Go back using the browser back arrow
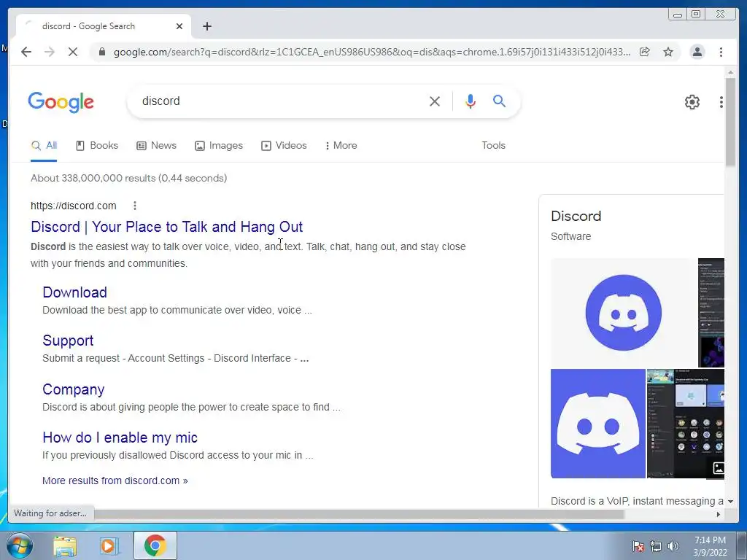 (x=26, y=52)
